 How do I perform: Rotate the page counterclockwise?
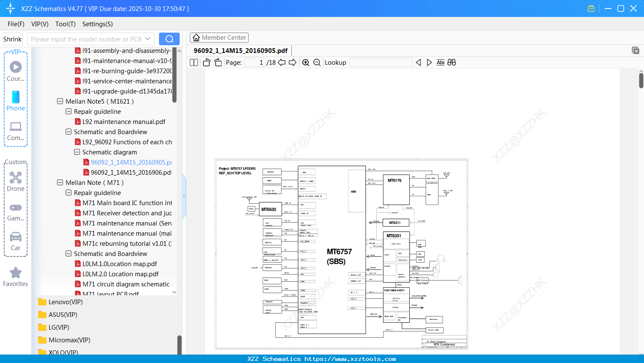tap(207, 63)
